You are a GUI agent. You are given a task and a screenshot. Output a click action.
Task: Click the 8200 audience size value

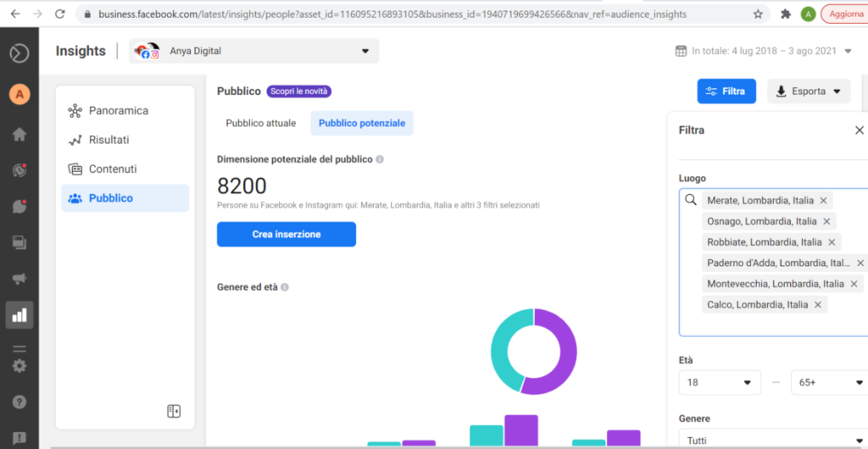pos(242,186)
